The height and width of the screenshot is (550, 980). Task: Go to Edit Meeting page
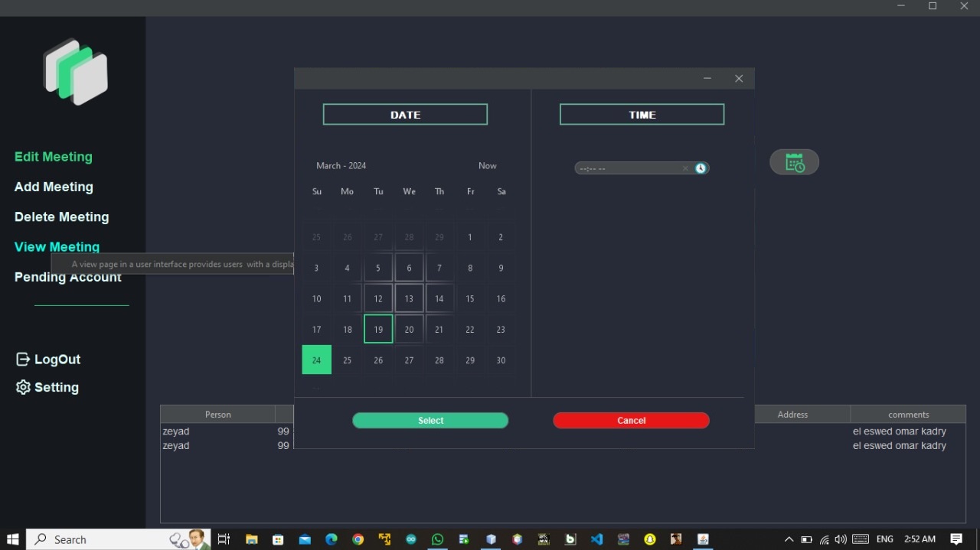click(x=54, y=157)
